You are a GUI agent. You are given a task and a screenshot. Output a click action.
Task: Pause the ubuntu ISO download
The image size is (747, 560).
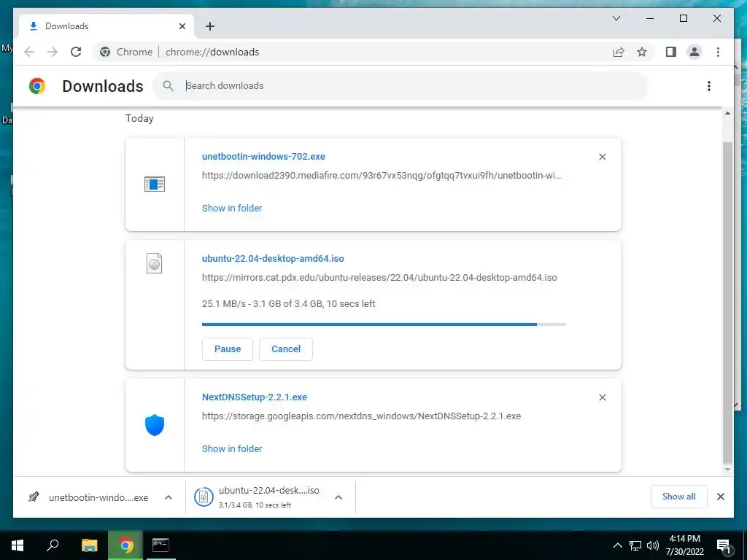[x=228, y=349]
